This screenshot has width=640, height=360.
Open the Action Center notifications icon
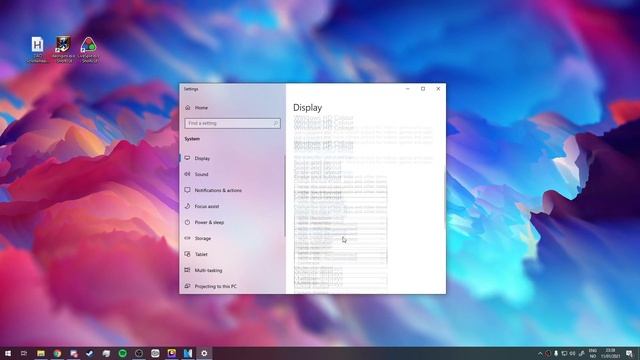629,353
